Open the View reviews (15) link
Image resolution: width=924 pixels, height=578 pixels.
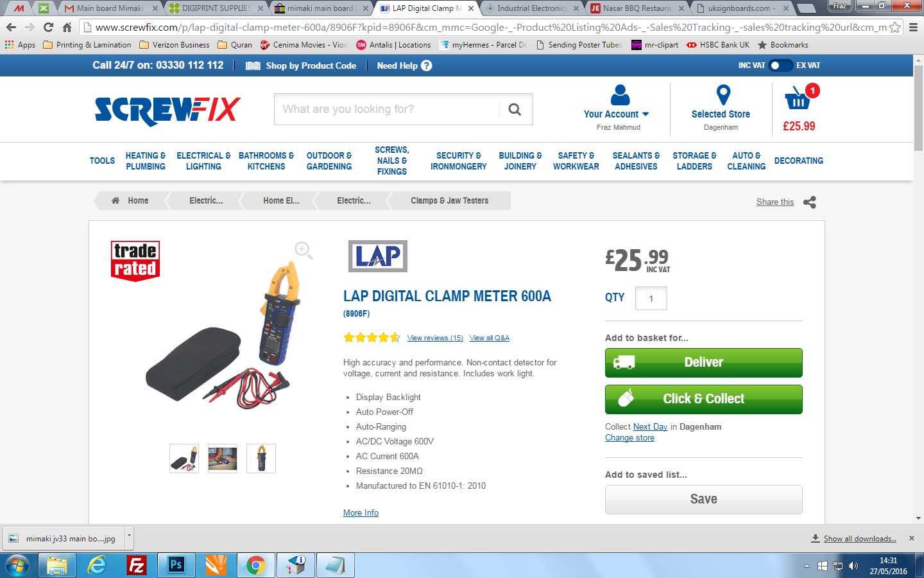(435, 338)
